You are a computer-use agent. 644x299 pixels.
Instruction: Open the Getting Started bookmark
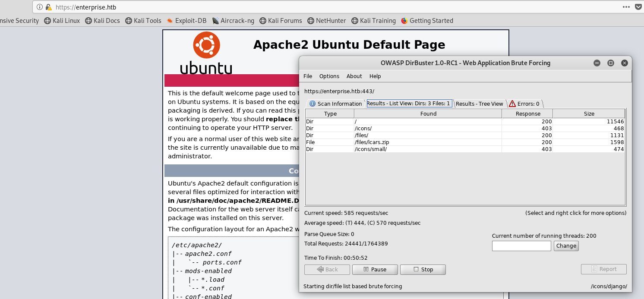pyautogui.click(x=427, y=21)
